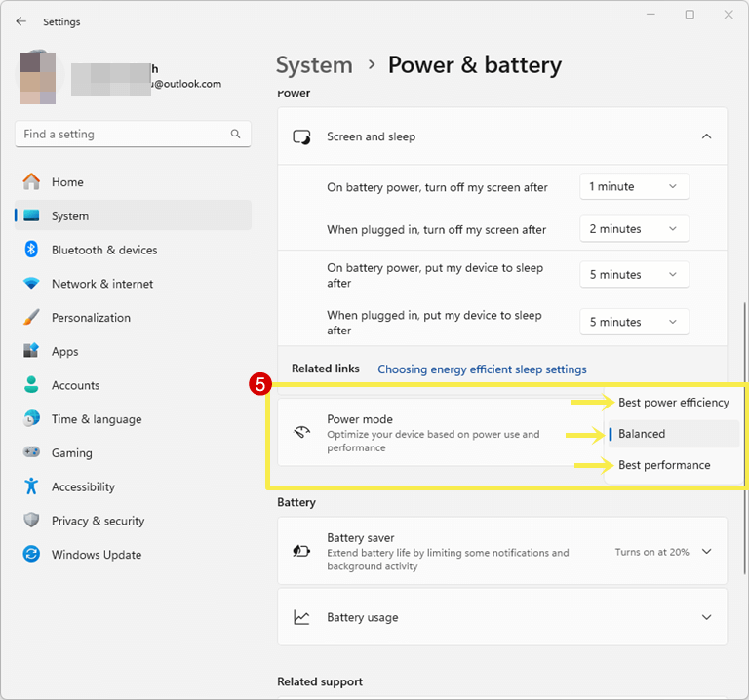The image size is (749, 700).
Task: Click the Screen and sleep icon
Action: [302, 137]
